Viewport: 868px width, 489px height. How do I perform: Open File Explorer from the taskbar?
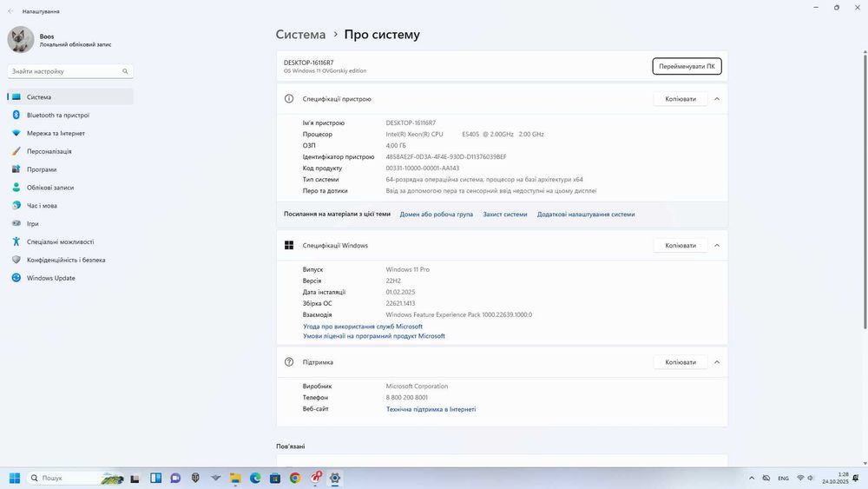(235, 478)
